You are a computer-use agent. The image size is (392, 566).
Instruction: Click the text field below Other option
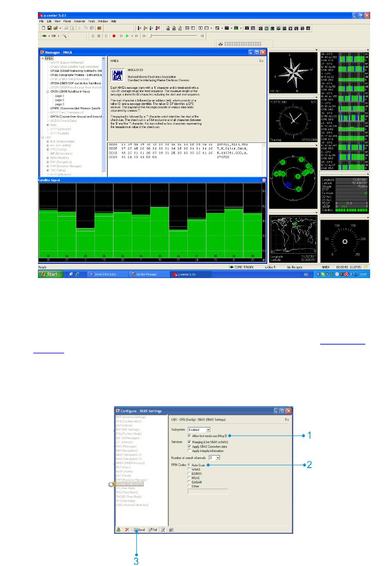tap(208, 491)
